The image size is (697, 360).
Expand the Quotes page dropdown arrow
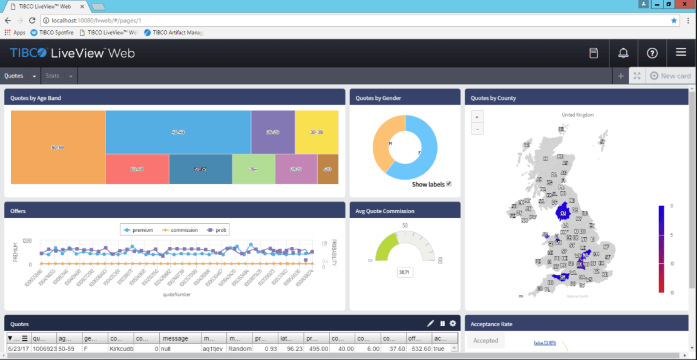34,76
